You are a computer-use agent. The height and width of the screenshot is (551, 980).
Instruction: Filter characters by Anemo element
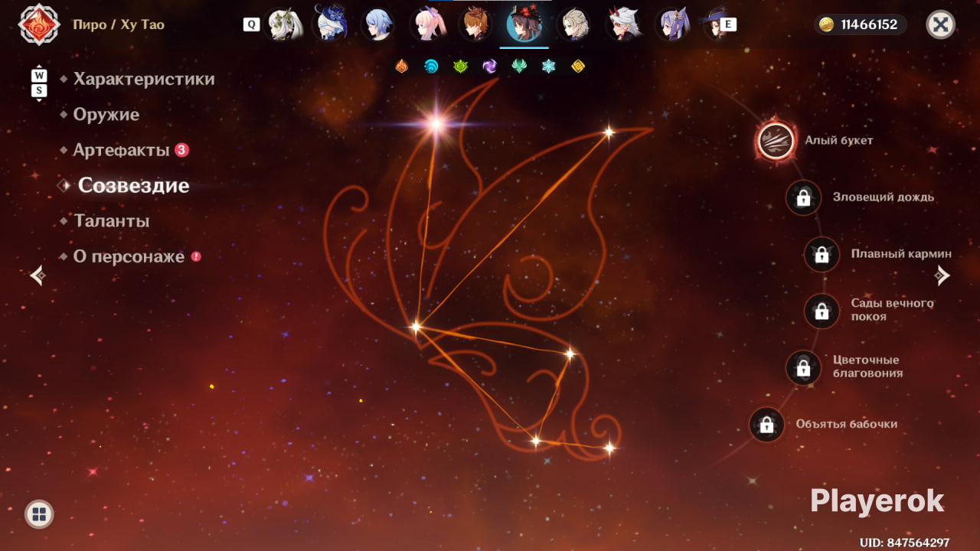(519, 67)
